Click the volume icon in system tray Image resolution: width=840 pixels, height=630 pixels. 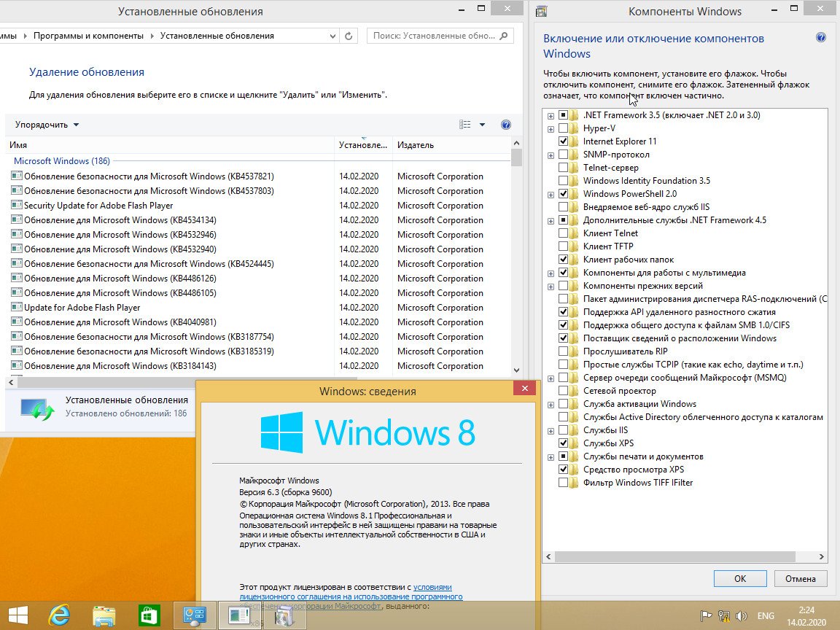tap(742, 616)
